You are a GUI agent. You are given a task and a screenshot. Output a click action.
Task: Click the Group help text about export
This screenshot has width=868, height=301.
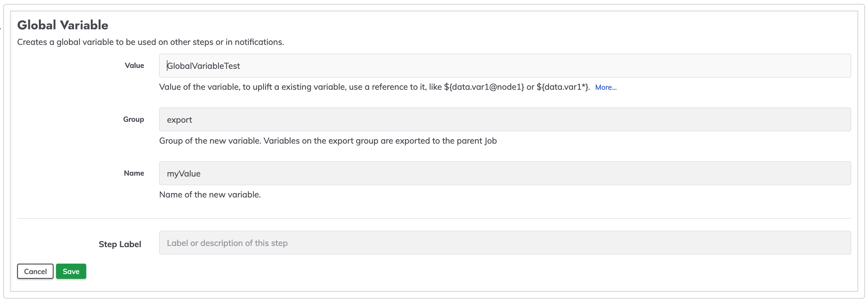328,141
